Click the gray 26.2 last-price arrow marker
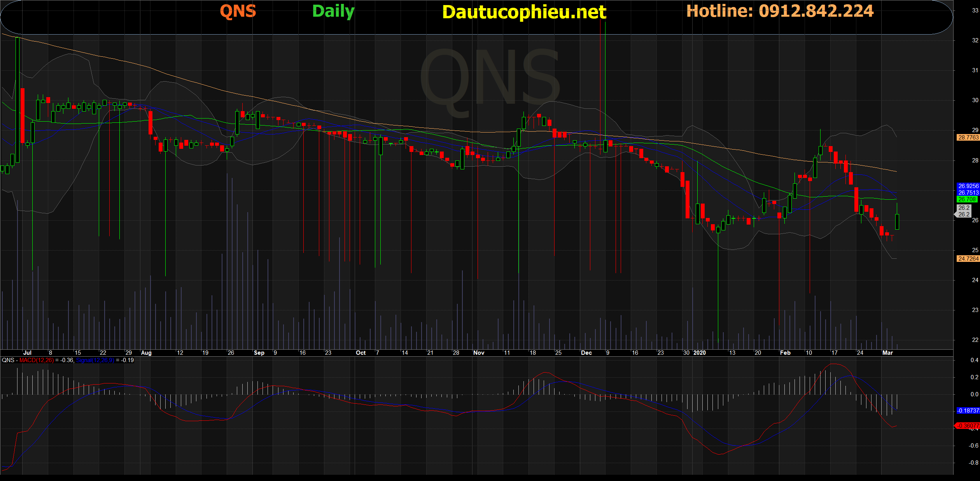This screenshot has height=481, width=980. pyautogui.click(x=963, y=211)
